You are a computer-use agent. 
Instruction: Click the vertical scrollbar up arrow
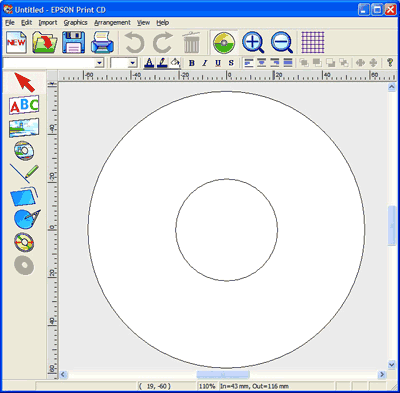click(x=392, y=87)
